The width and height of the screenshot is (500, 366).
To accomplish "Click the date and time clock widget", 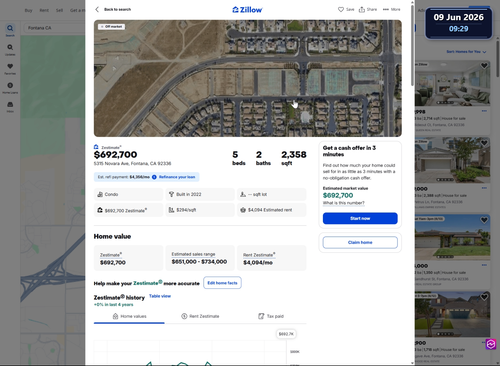I will (x=459, y=23).
